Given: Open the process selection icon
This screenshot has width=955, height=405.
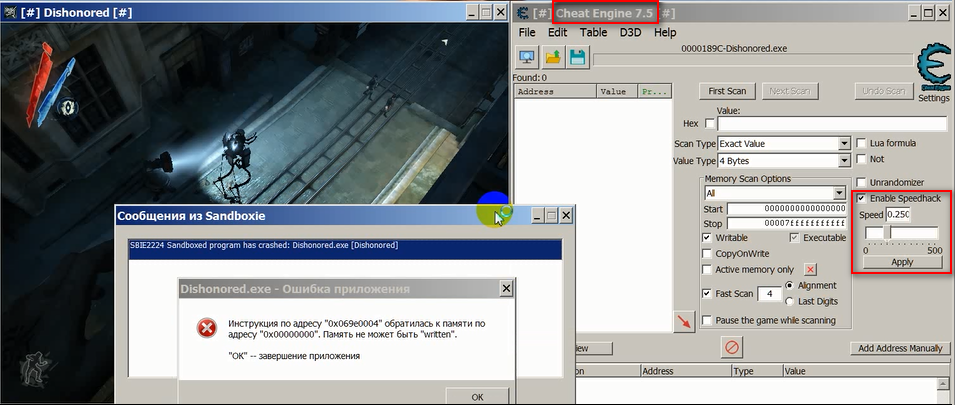Looking at the screenshot, I should pyautogui.click(x=526, y=58).
